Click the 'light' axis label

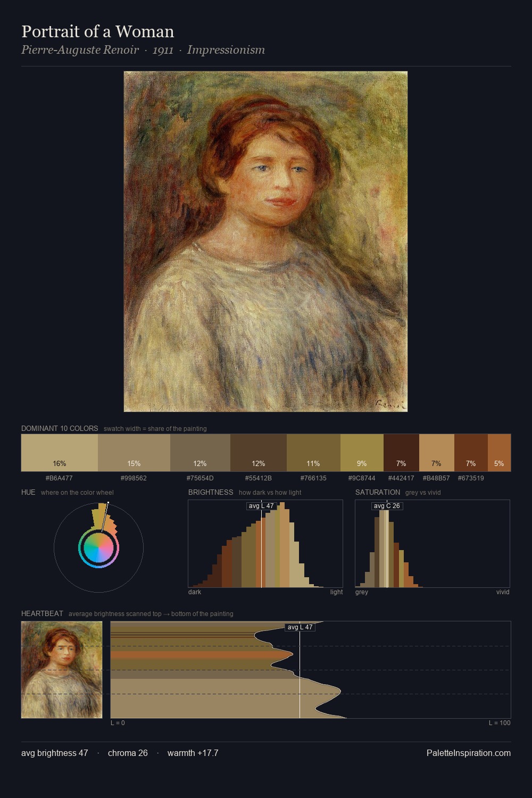point(336,592)
